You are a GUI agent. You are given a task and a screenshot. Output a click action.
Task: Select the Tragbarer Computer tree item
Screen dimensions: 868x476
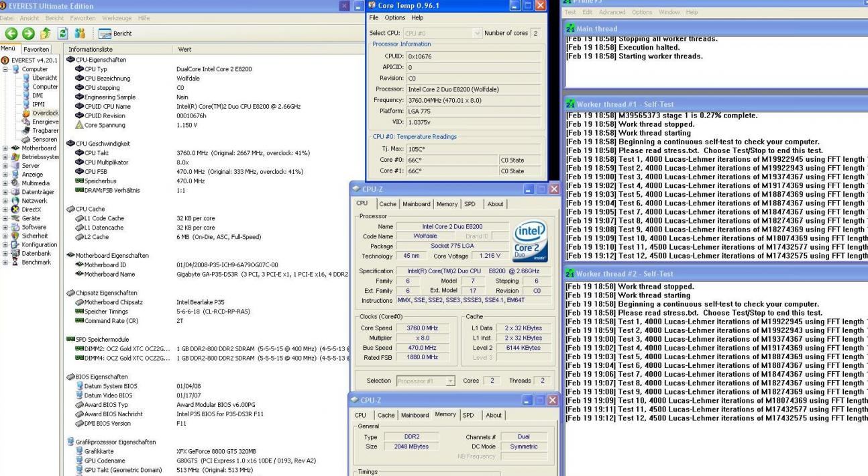coord(40,130)
